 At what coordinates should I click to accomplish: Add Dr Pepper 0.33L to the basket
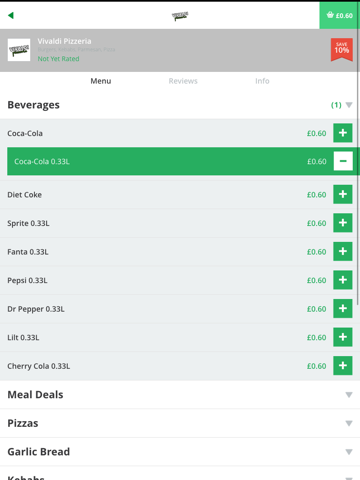click(343, 309)
